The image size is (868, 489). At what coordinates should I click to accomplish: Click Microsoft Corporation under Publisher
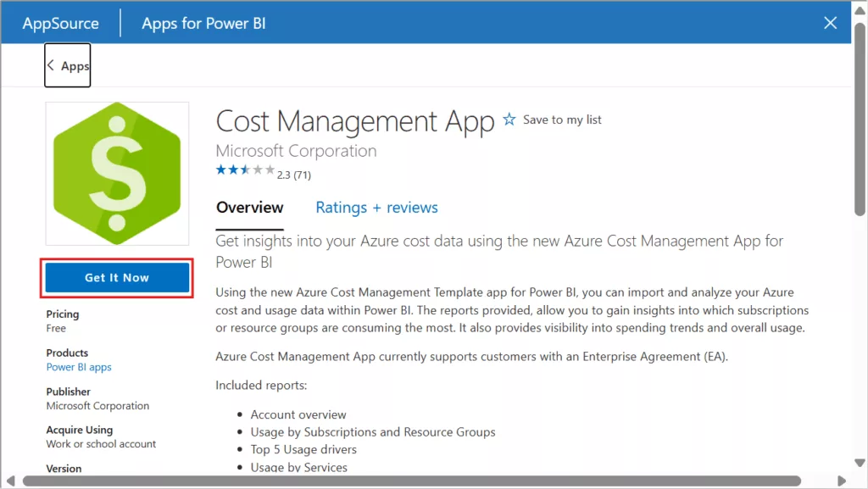pos(98,406)
